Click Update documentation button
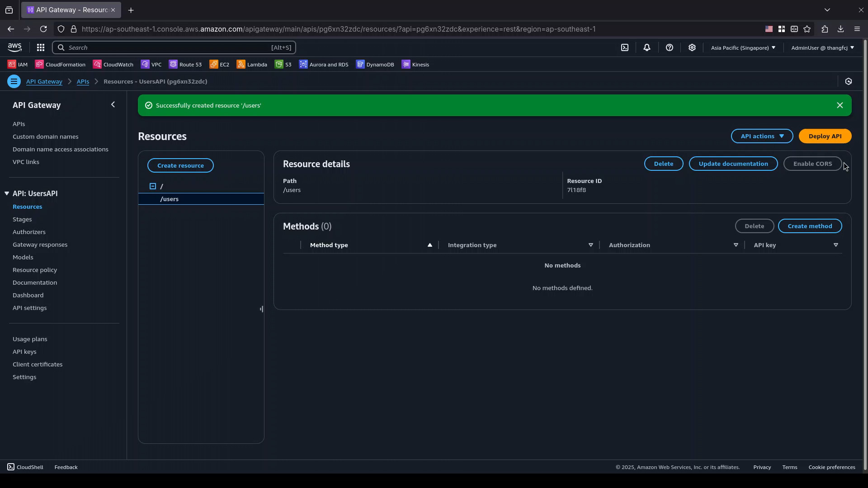Screen dimensions: 868x488 [733, 164]
